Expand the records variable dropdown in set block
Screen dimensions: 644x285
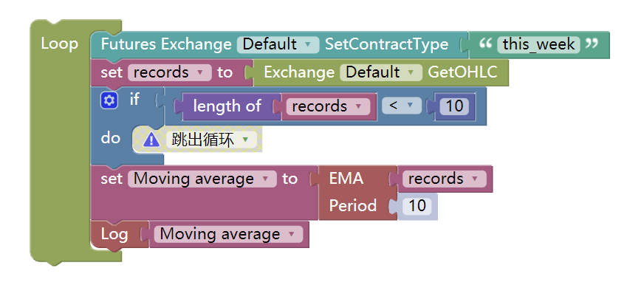tap(170, 72)
